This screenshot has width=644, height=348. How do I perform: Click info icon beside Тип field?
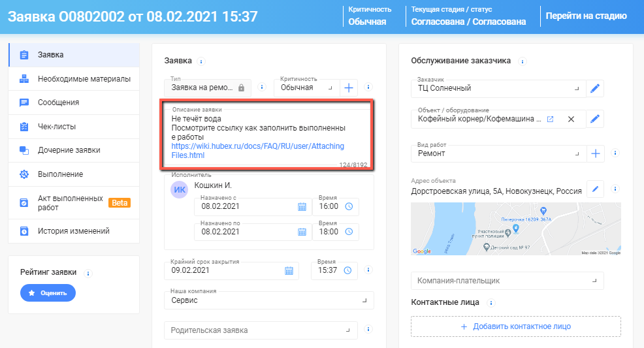(x=262, y=87)
